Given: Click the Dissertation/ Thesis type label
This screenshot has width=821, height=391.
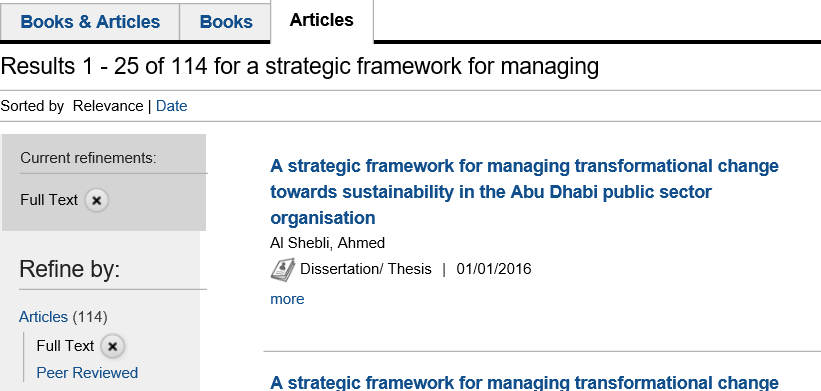Looking at the screenshot, I should click(365, 269).
